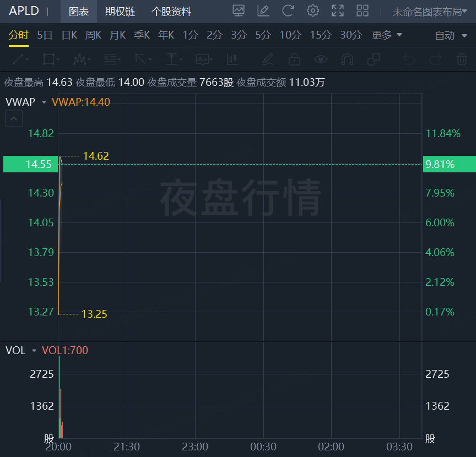The height and width of the screenshot is (457, 476).
Task: Click the edit drawing pencil icon
Action: point(263,11)
